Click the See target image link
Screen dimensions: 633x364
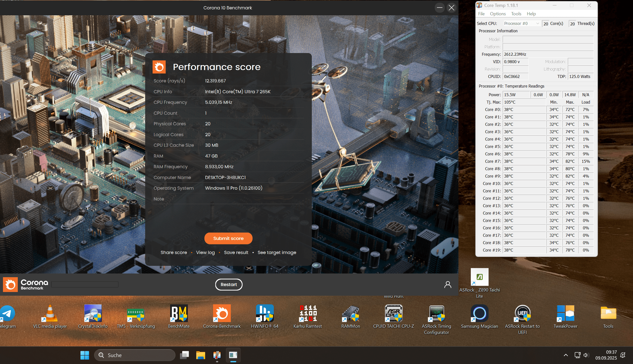click(277, 253)
